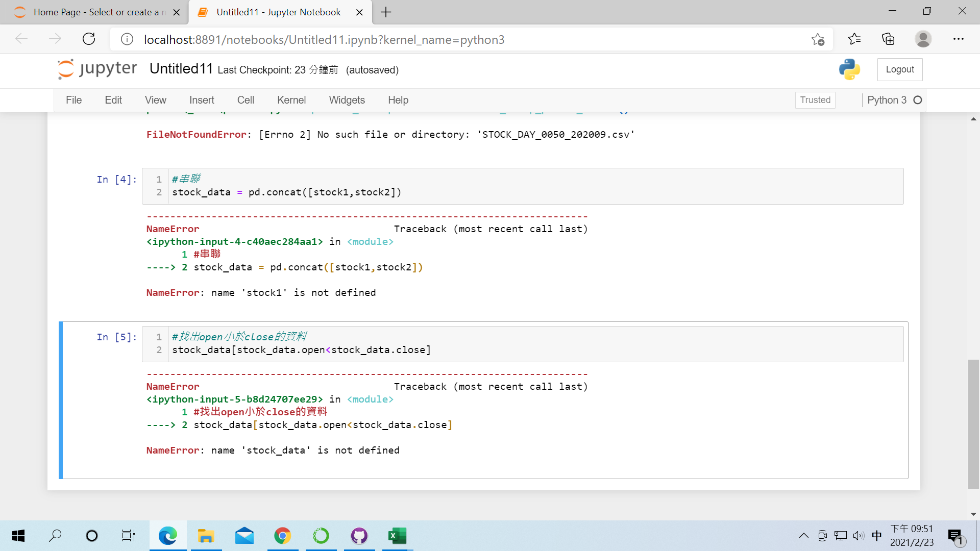Image resolution: width=980 pixels, height=551 pixels.
Task: Open the View menu
Action: click(x=156, y=100)
